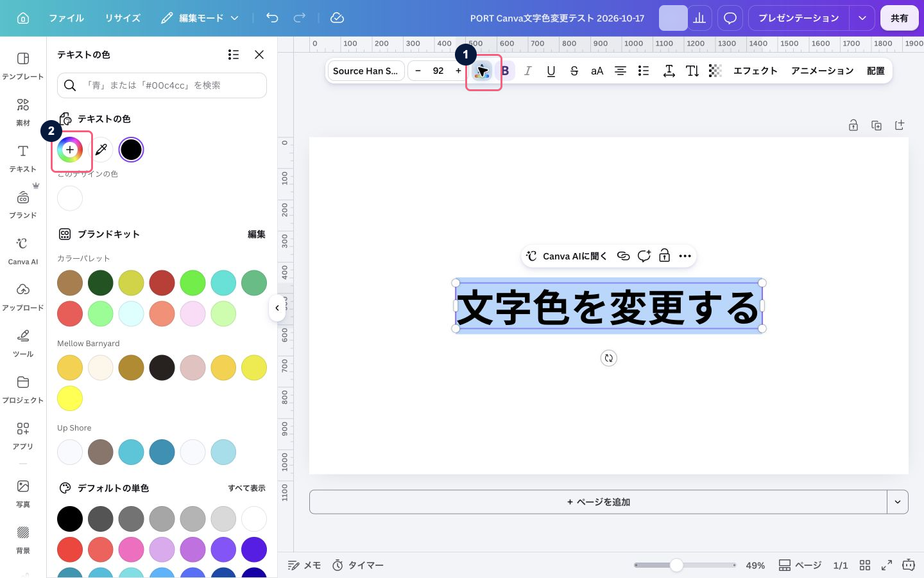Click the ページを追加 button
Image resolution: width=924 pixels, height=578 pixels.
[599, 502]
